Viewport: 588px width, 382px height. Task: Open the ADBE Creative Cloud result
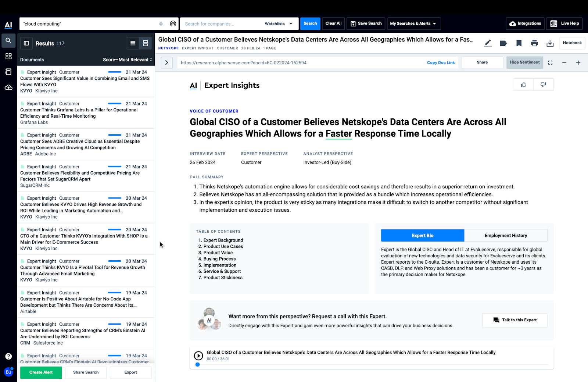[x=86, y=144]
